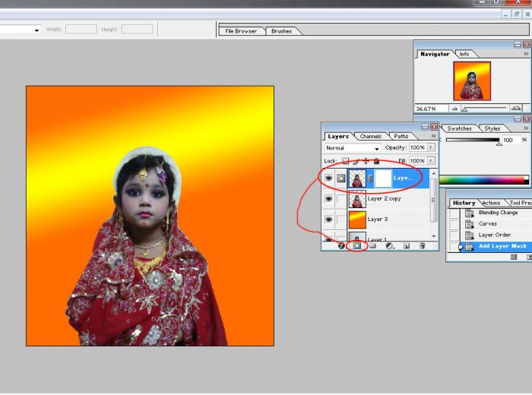Toggle Lock position
Screen dimensions: 532x395
point(366,161)
